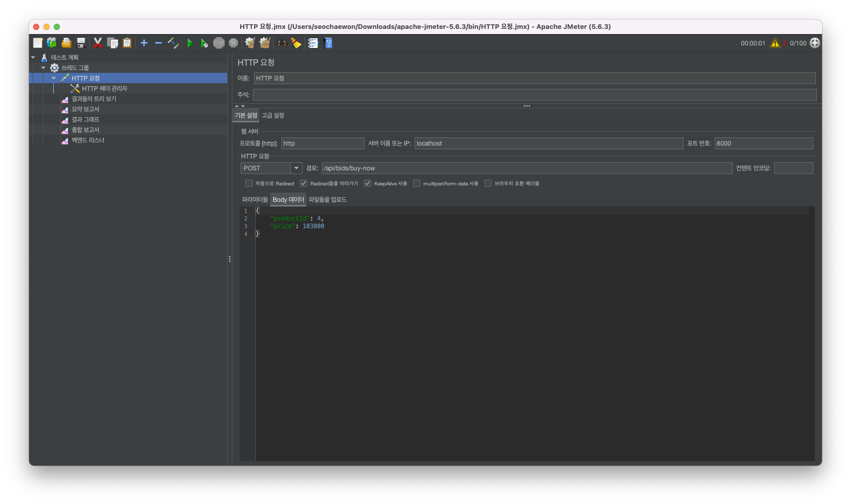The height and width of the screenshot is (504, 851).
Task: Click the 컨텐트 인코딩 field
Action: 794,168
